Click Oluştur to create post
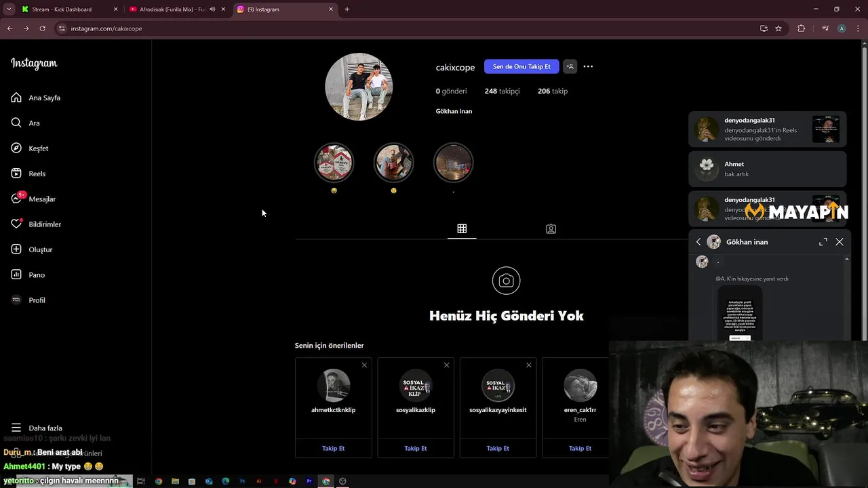 pos(32,249)
